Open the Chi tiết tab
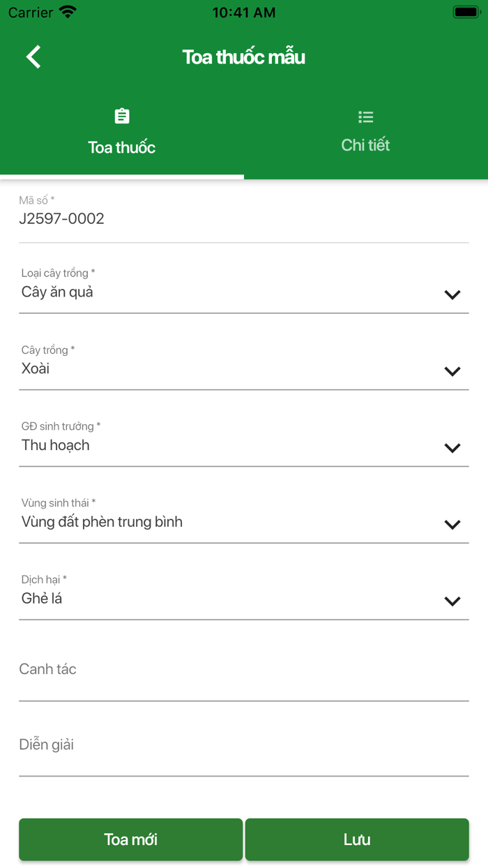 pos(365,145)
